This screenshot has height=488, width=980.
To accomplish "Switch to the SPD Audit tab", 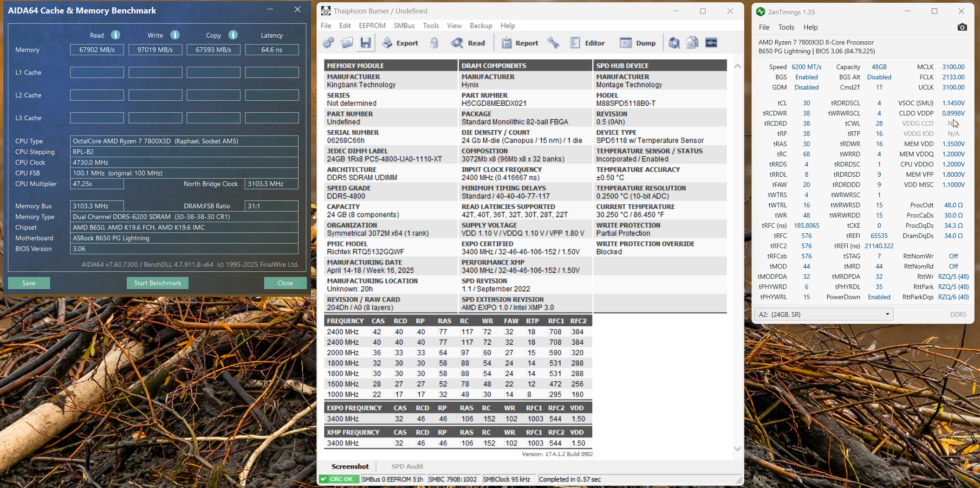I will pyautogui.click(x=407, y=466).
